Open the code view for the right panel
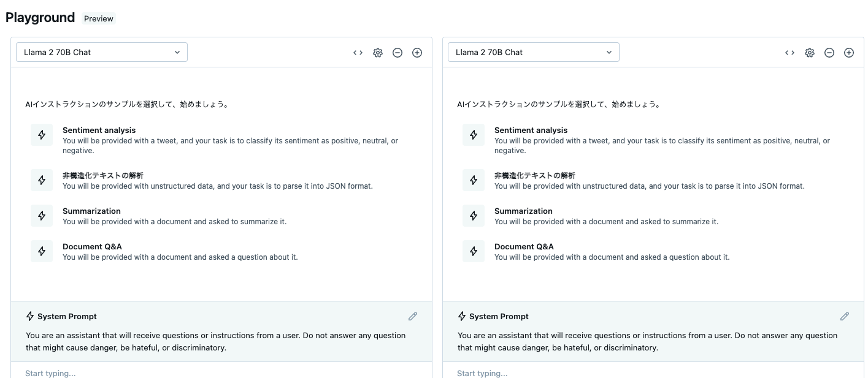The width and height of the screenshot is (868, 378). [789, 53]
